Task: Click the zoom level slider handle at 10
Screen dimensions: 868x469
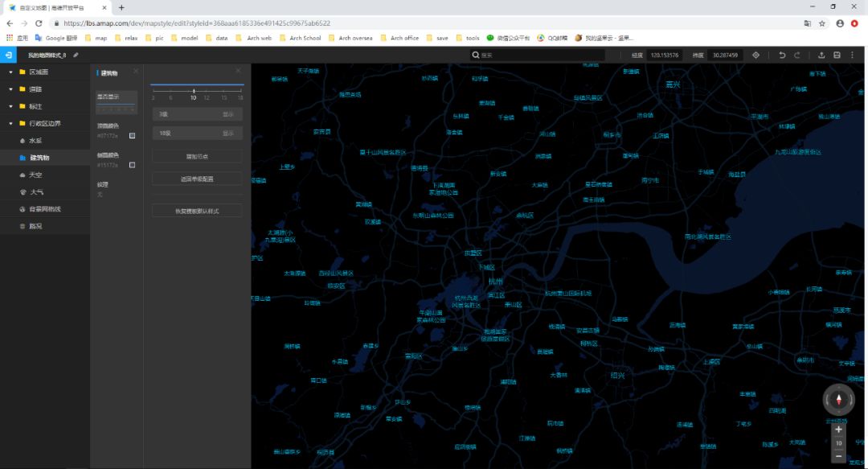Action: (194, 90)
